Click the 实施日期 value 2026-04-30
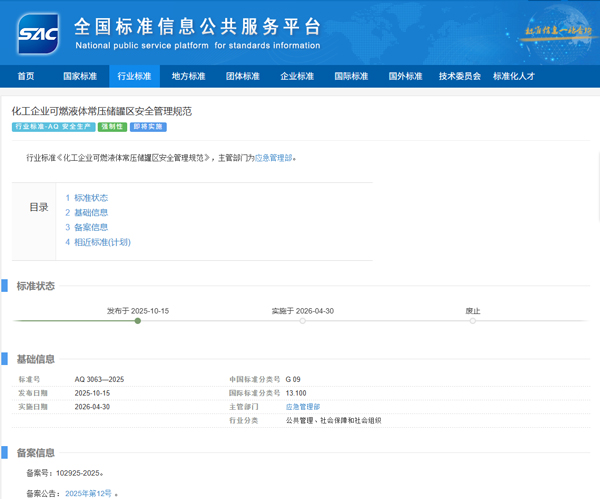Screen dimensions: 600x499 (x=92, y=407)
